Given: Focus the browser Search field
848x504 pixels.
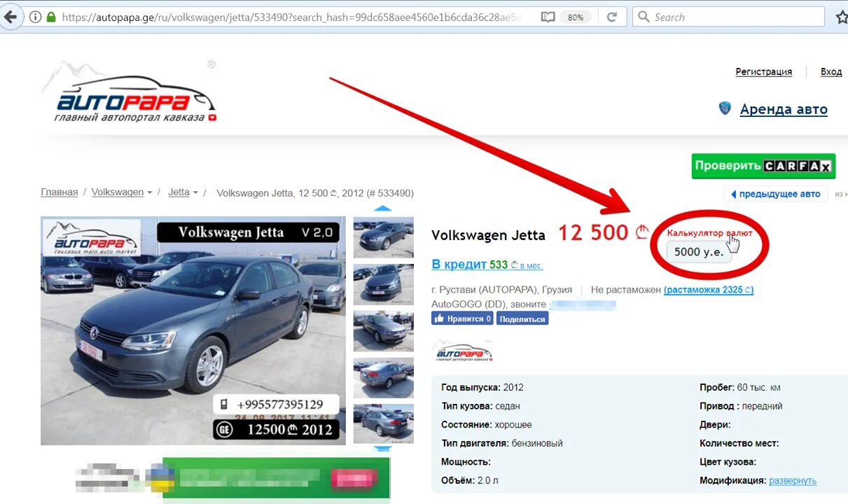Looking at the screenshot, I should [x=728, y=17].
